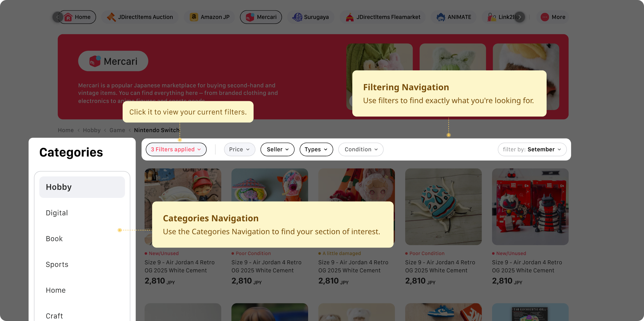Open the Funko red boxes product thumbnail
Screen dimensions: 644x321
pyautogui.click(x=530, y=207)
